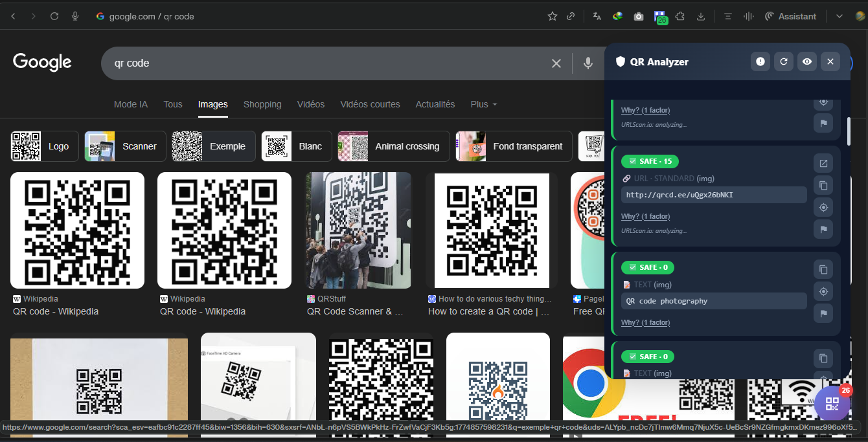The image size is (868, 442).
Task: Expand the toolbar chevron dropdown
Action: coord(839,16)
